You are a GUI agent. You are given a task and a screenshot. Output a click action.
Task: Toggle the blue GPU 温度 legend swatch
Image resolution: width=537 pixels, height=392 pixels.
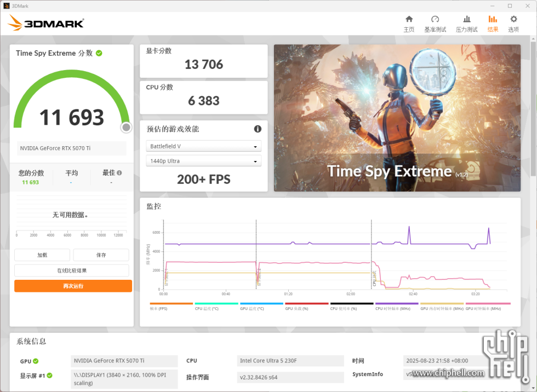[262, 303]
